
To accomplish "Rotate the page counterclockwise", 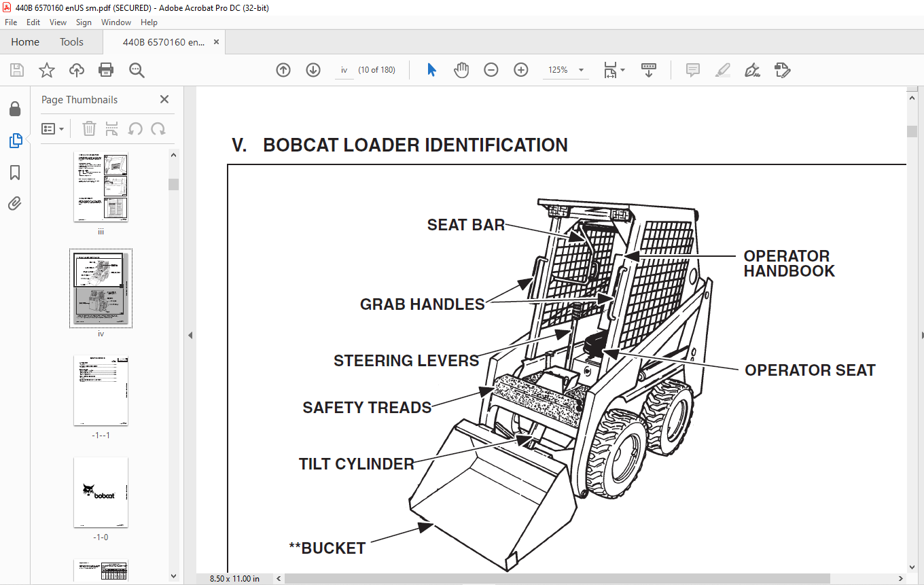I will pyautogui.click(x=135, y=128).
